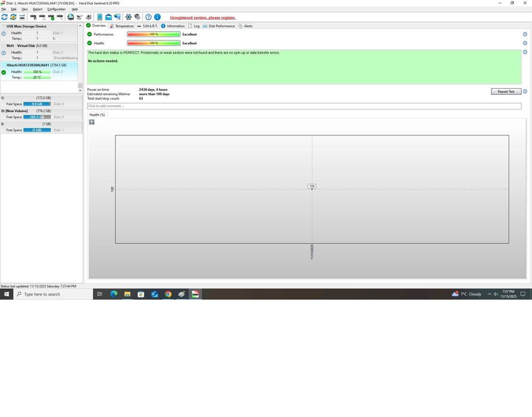Click the taskbar search box
Screen dimensions: 532x417
point(54,294)
